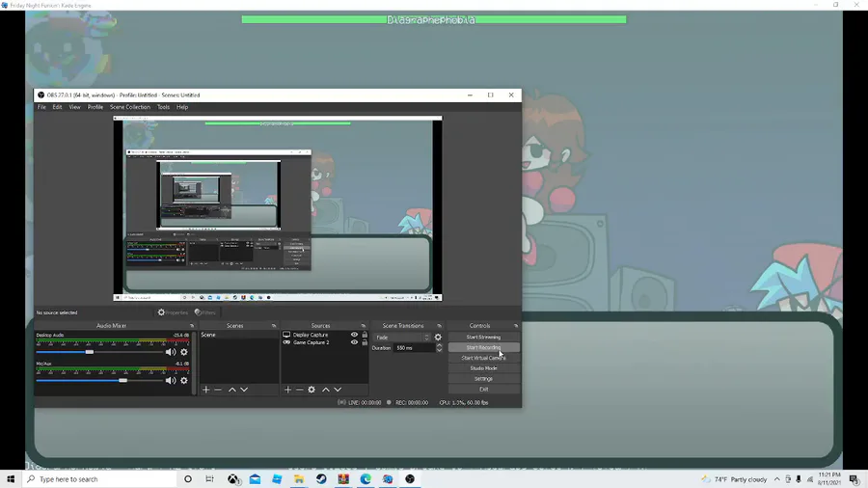
Task: Open the Help menu in OBS
Action: click(x=182, y=107)
